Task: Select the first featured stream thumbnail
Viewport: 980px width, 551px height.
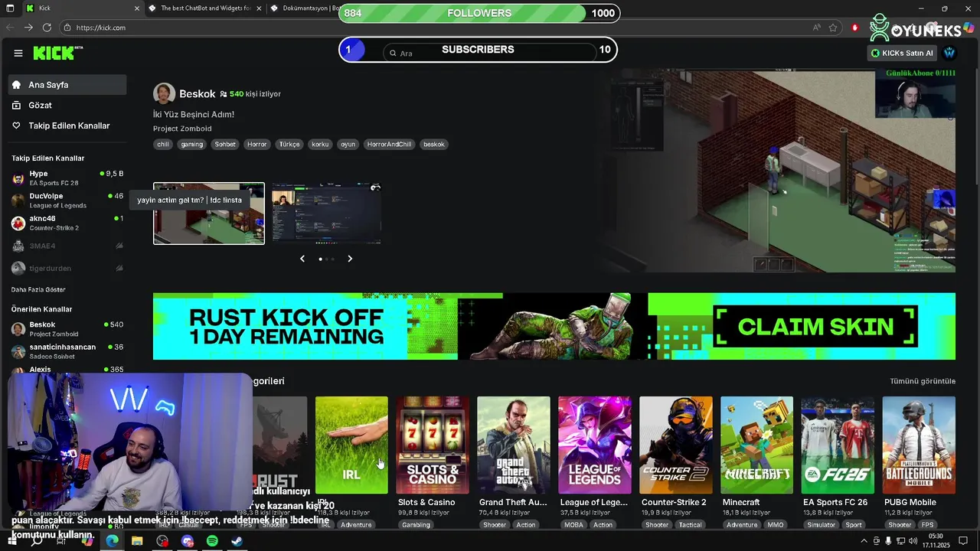Action: [209, 214]
